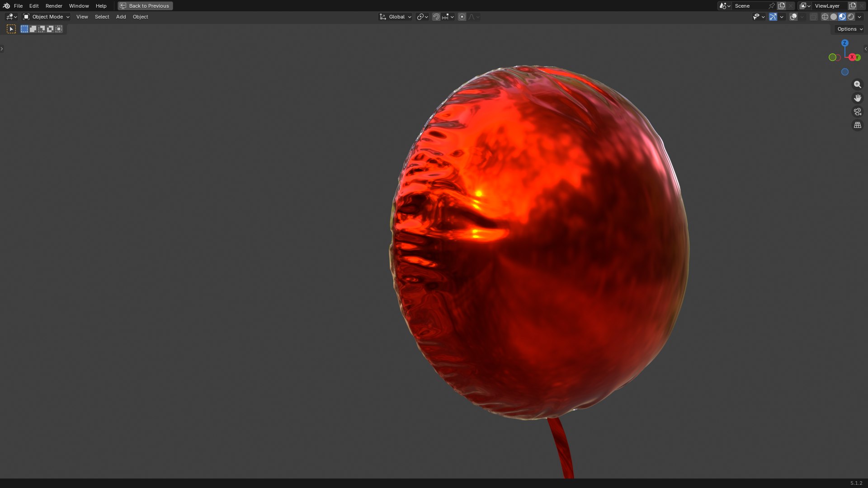Open the snapping options dropdown
The width and height of the screenshot is (868, 488).
[448, 17]
